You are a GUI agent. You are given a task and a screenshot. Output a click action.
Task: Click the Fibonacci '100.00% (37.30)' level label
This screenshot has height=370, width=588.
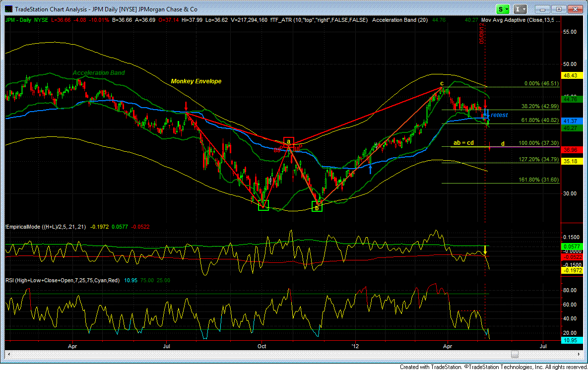tap(538, 143)
